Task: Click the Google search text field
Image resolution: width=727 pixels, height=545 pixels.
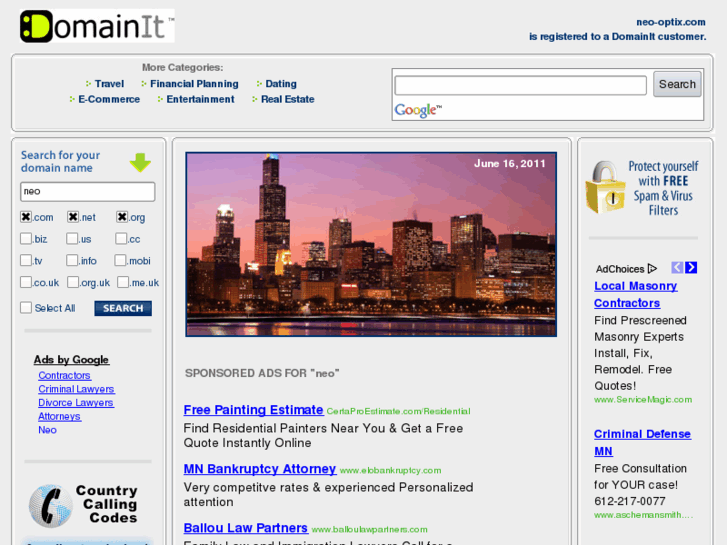Action: [x=520, y=86]
